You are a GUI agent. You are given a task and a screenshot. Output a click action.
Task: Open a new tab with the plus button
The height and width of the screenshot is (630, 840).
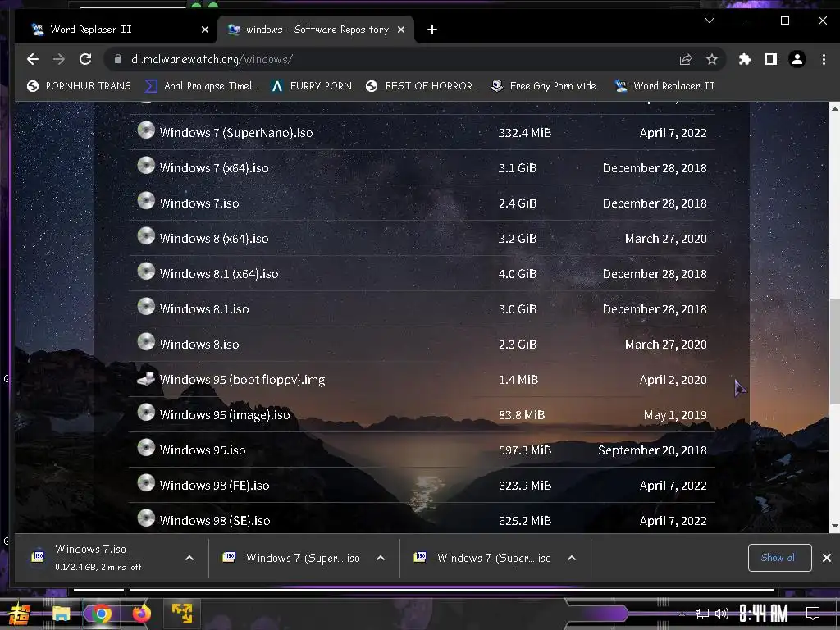[432, 30]
